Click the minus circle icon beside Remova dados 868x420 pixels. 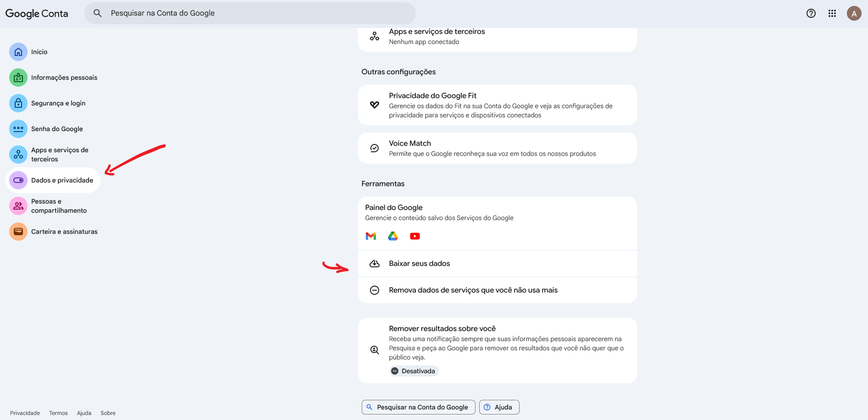pyautogui.click(x=375, y=290)
